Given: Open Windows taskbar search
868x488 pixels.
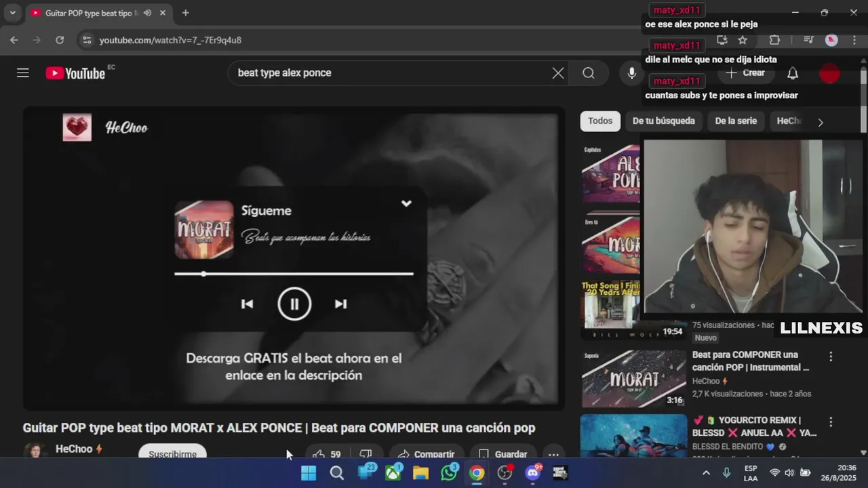Looking at the screenshot, I should 336,473.
